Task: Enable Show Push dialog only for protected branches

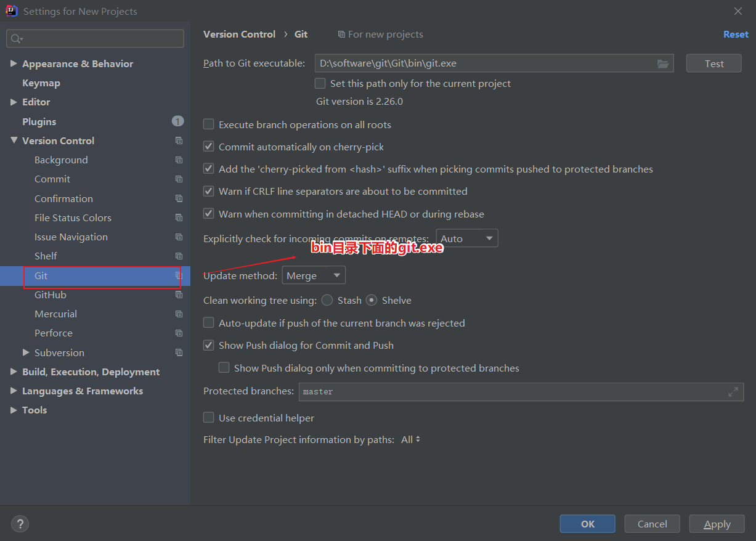Action: click(224, 368)
